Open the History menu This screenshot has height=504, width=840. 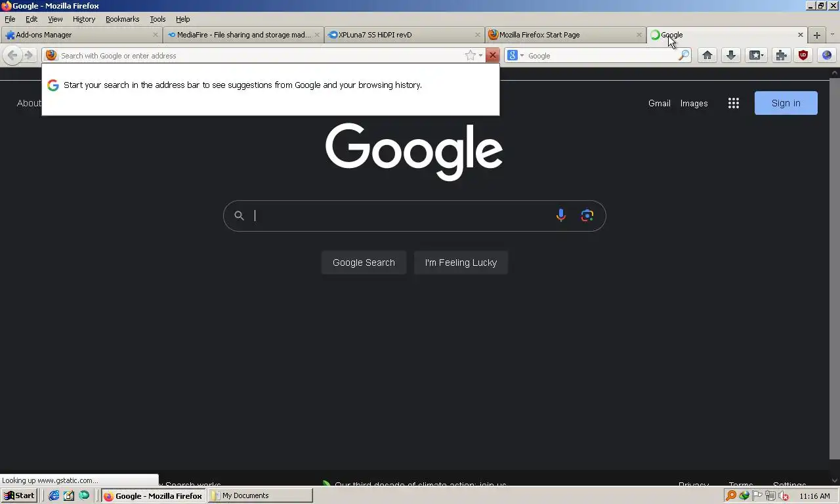84,19
